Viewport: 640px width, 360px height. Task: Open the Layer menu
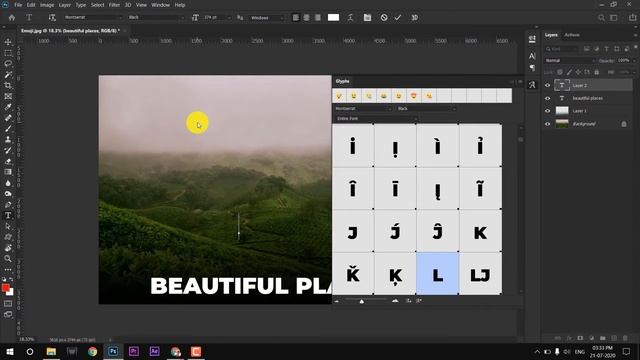click(64, 5)
